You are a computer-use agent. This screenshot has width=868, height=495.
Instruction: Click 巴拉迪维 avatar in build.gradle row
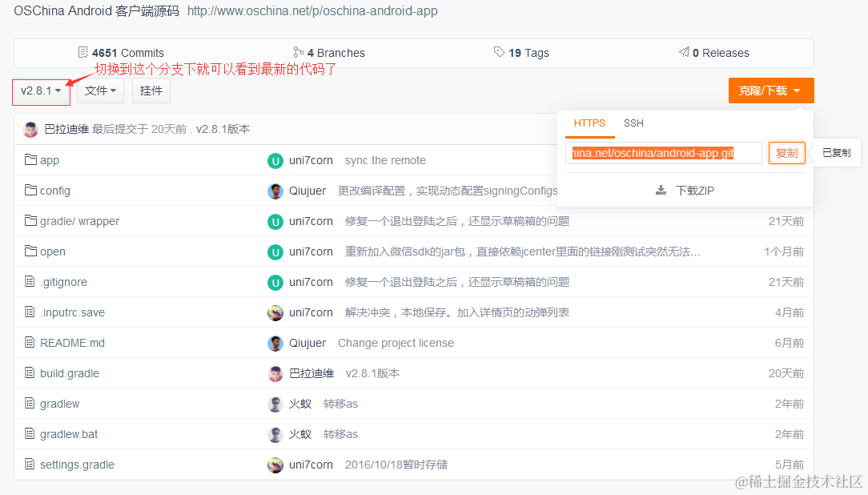pyautogui.click(x=275, y=374)
